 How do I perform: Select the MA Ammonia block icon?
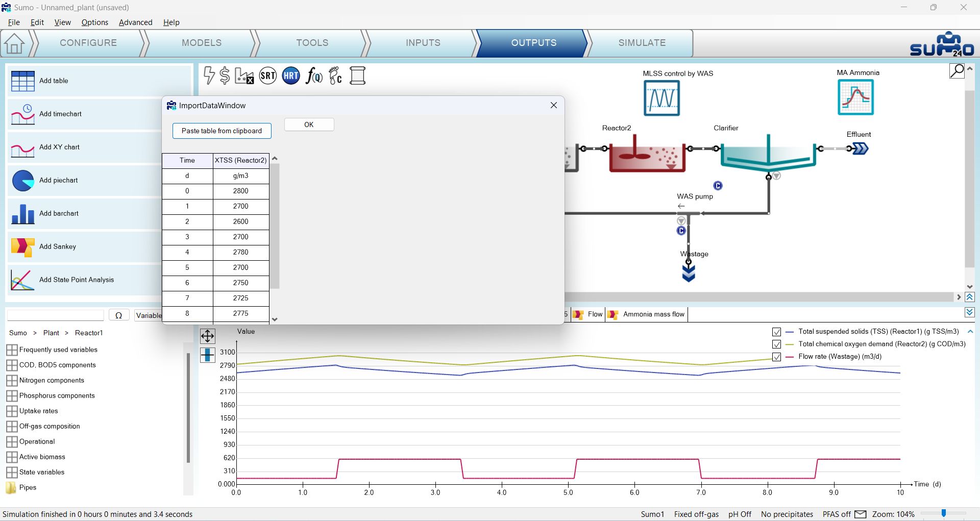tap(855, 97)
